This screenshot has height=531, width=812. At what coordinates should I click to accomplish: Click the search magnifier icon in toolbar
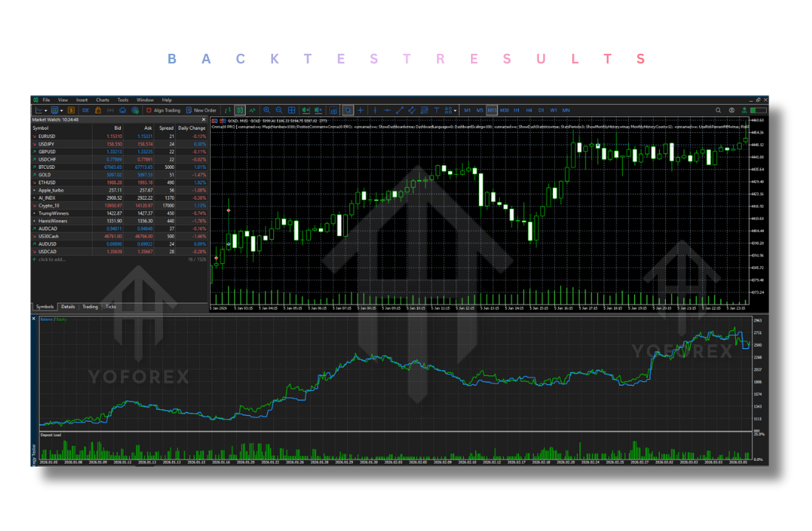point(718,111)
